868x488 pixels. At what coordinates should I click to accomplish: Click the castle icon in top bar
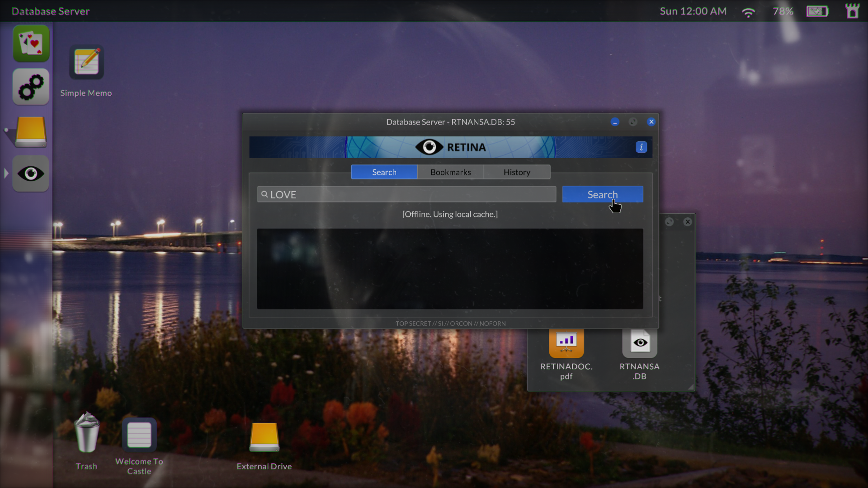852,11
